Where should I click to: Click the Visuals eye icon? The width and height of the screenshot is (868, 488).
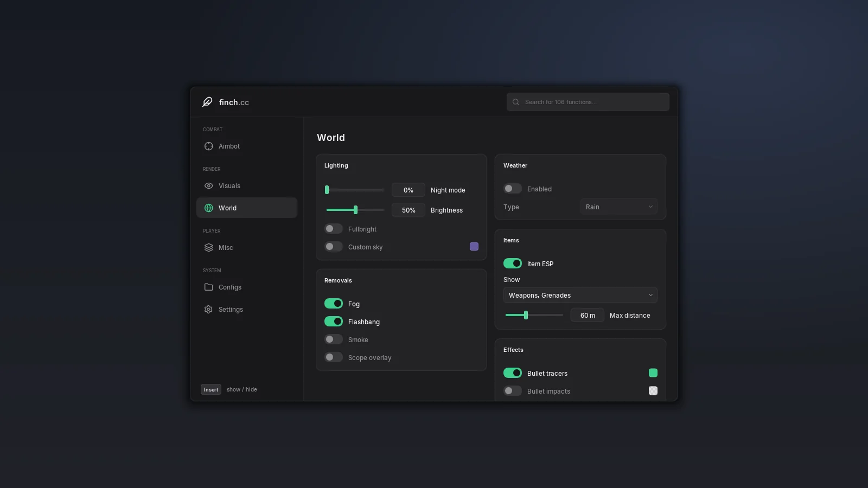pos(208,186)
